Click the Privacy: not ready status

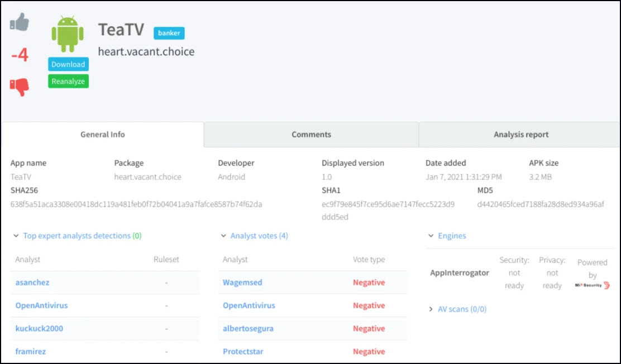(x=552, y=273)
